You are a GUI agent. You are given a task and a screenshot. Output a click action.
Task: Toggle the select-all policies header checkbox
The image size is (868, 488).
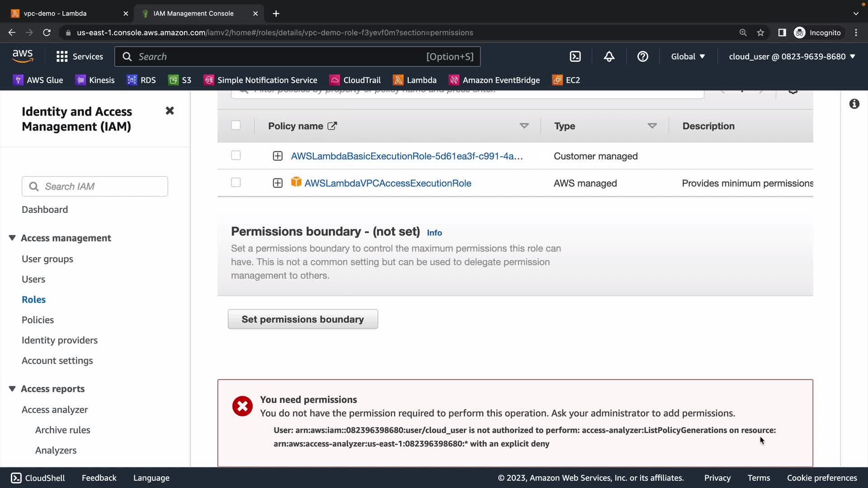[236, 125]
